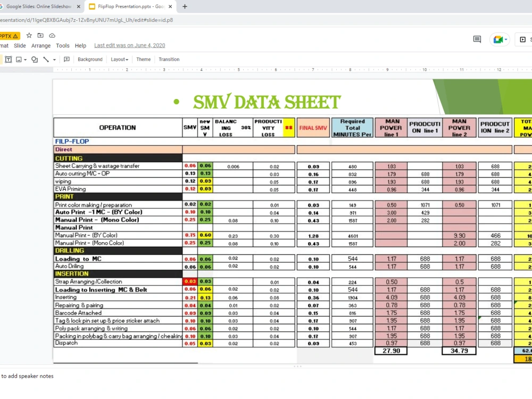Click the Required Total MINUTES Per header
The height and width of the screenshot is (399, 532).
click(x=353, y=128)
